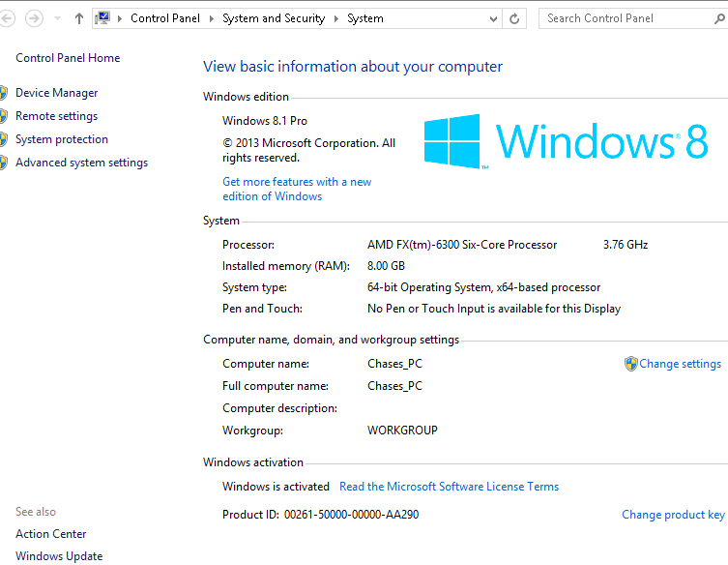The height and width of the screenshot is (565, 728).
Task: Open Advanced system settings
Action: 82,163
